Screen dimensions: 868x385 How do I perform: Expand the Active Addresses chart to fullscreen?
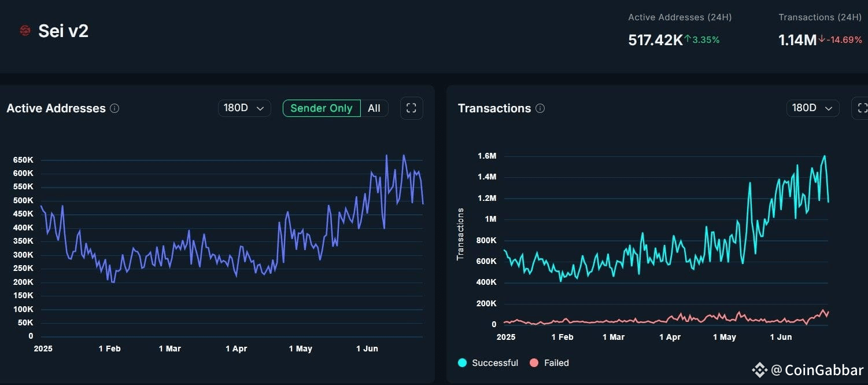(x=411, y=108)
